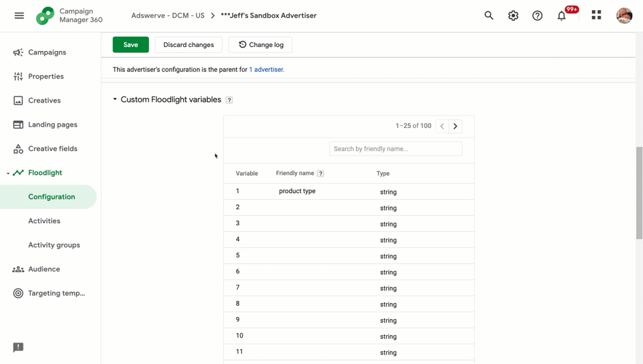Collapse the Custom Floodlight variables section
643x364 pixels.
(115, 99)
